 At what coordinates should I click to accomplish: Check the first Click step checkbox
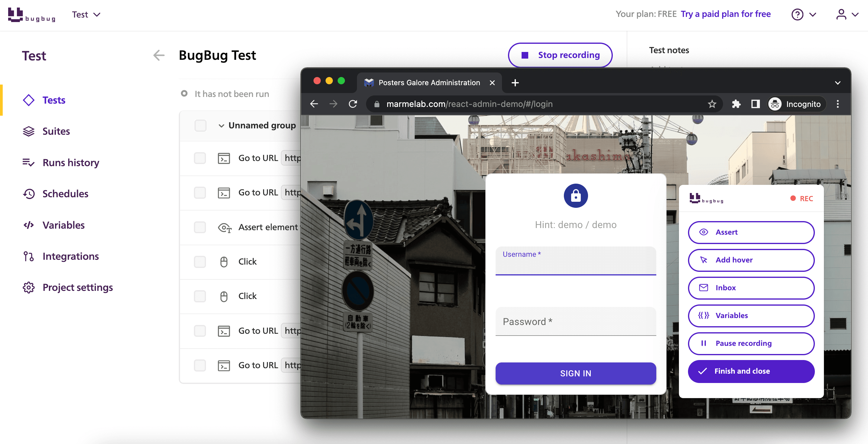click(200, 262)
